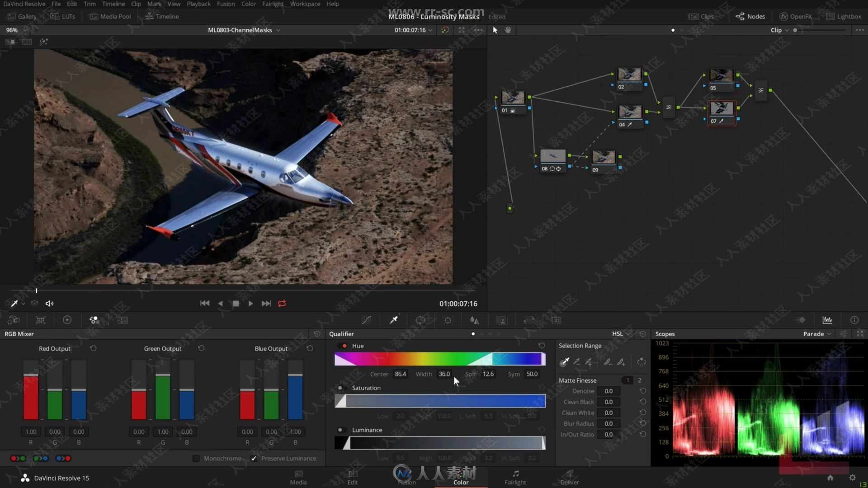
Task: Open the Key palette icon
Action: [x=502, y=320]
